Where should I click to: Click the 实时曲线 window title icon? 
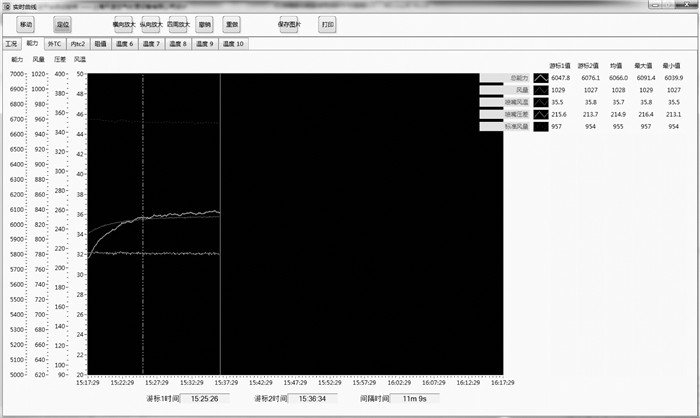(x=6, y=7)
